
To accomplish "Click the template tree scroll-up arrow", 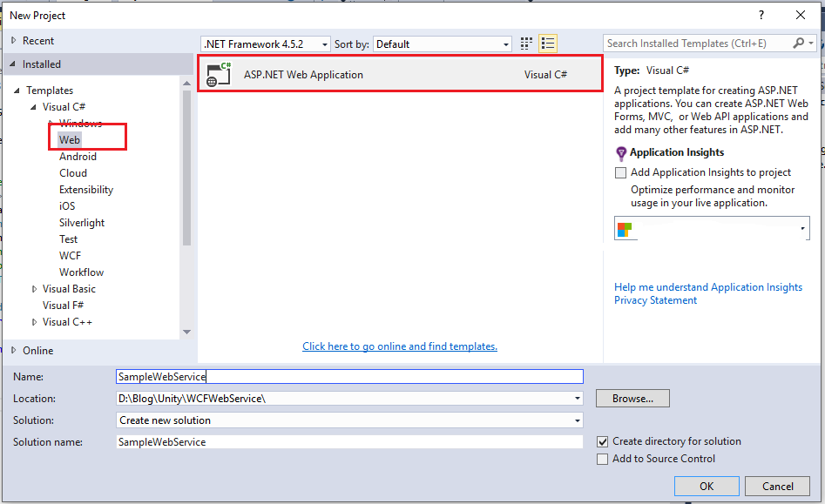I will click(x=186, y=83).
